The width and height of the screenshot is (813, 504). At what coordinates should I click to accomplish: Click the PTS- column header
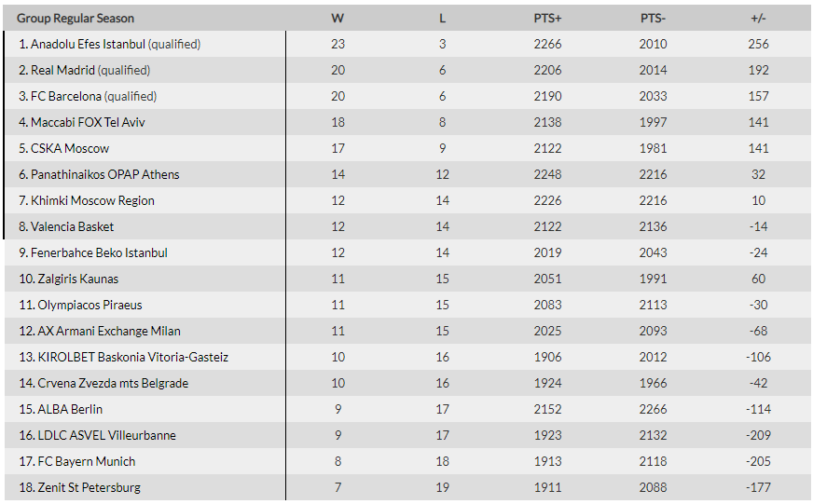point(653,18)
